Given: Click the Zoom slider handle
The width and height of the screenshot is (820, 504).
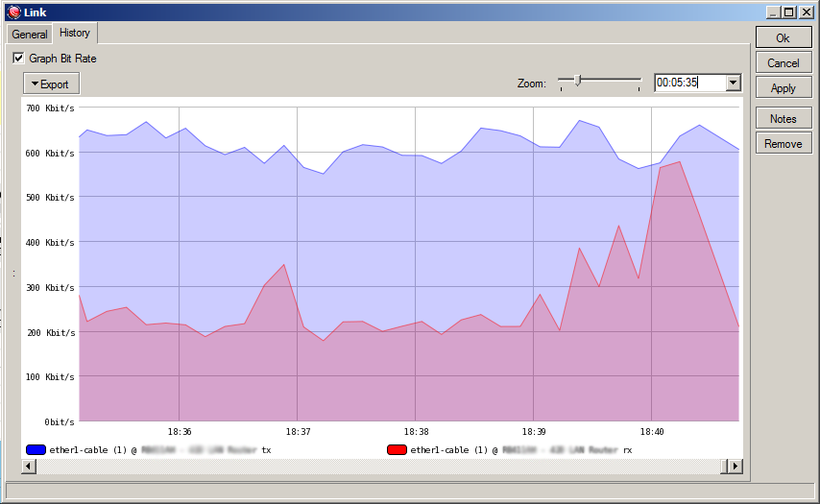Looking at the screenshot, I should click(577, 80).
